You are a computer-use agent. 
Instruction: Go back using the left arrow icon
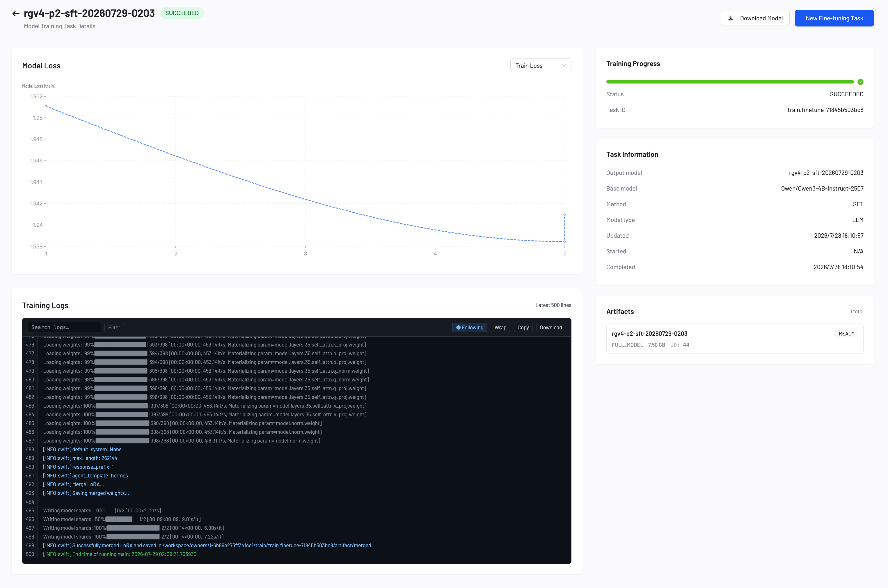(x=16, y=13)
